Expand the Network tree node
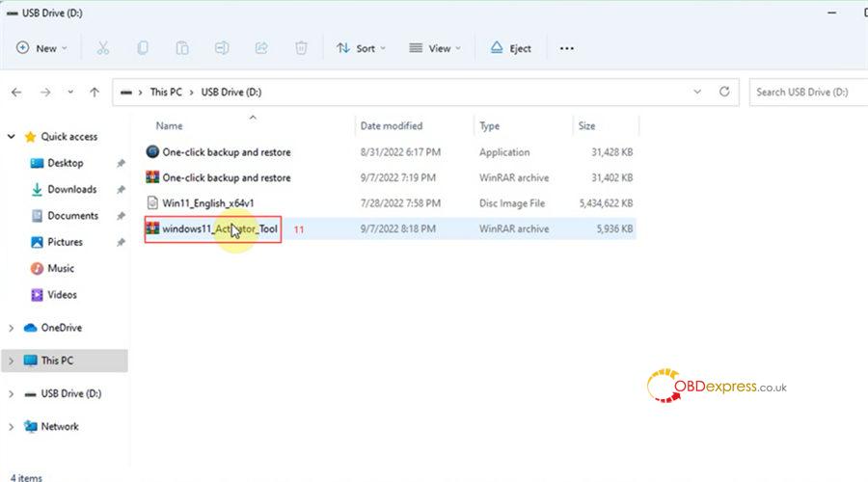868x482 pixels. (11, 427)
